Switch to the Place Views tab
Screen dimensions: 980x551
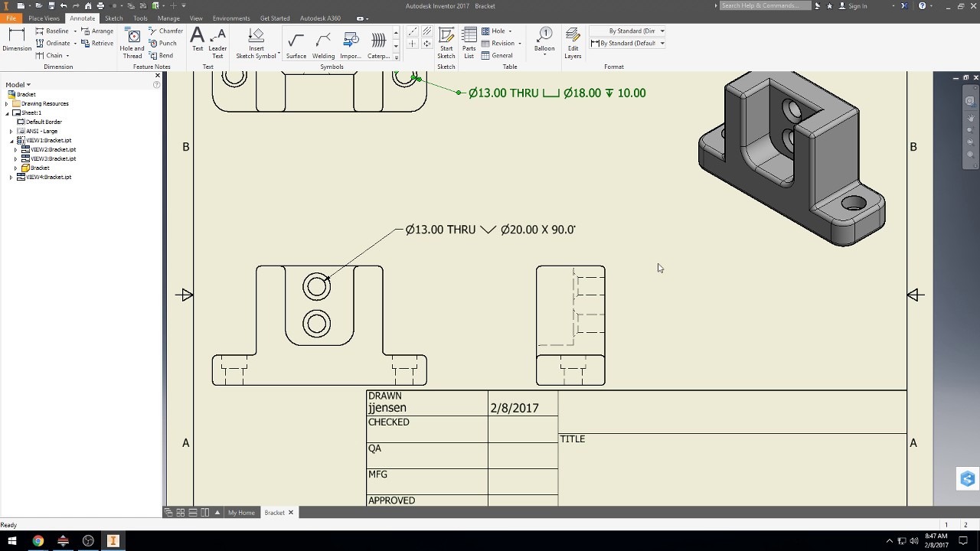44,18
